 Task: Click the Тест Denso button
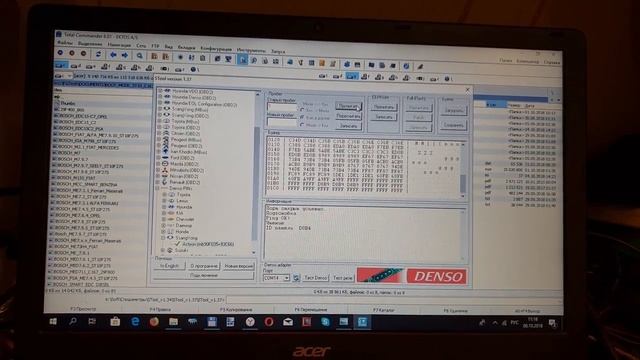pos(316,278)
